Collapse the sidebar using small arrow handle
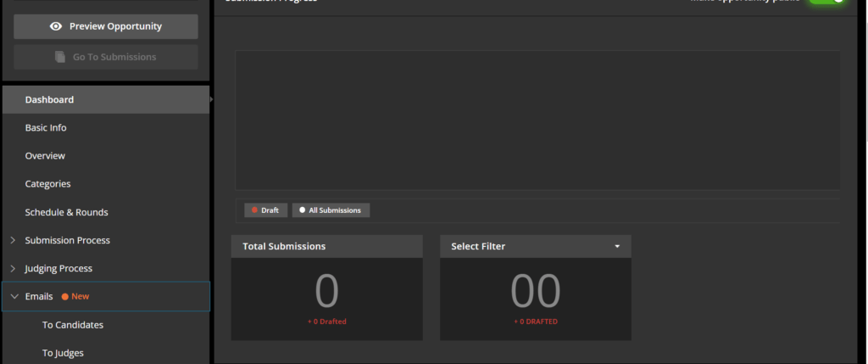The image size is (868, 364). click(x=211, y=99)
